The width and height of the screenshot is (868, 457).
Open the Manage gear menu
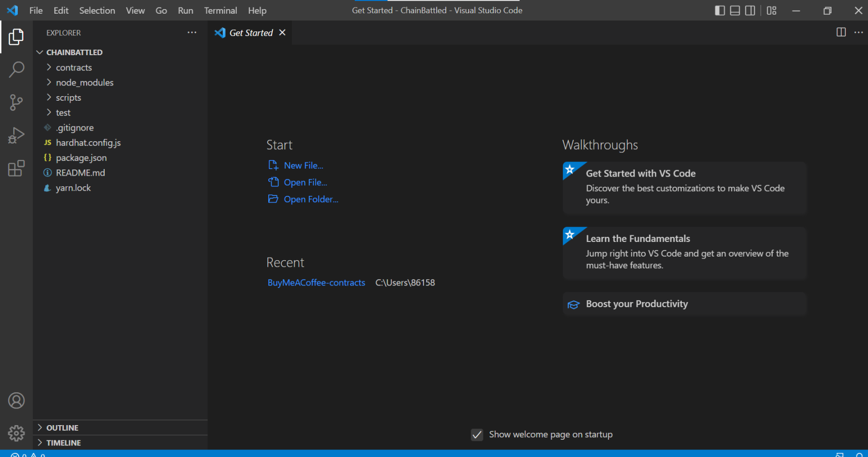(16, 433)
